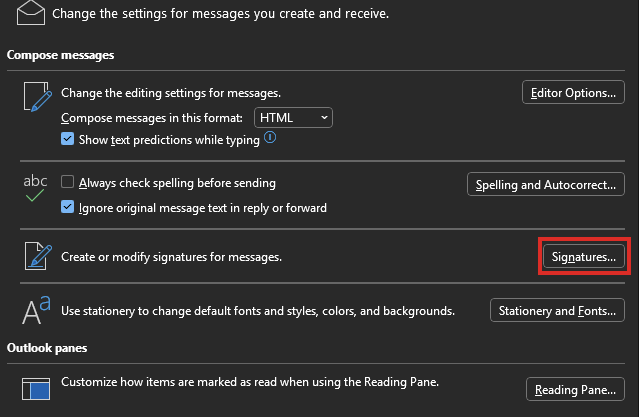Click the Compose messages section heading
This screenshot has width=639, height=417.
coord(60,54)
